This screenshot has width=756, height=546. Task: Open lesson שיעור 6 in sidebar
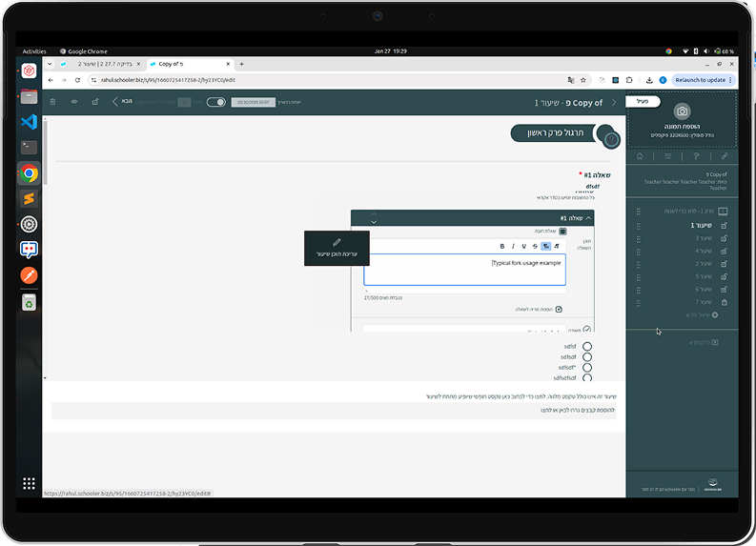point(704,289)
